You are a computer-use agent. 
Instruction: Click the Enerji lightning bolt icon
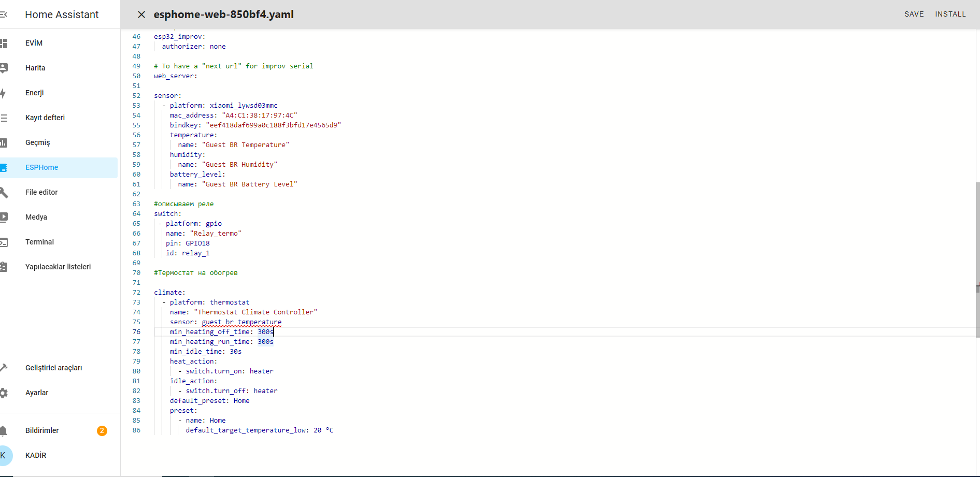pos(3,93)
